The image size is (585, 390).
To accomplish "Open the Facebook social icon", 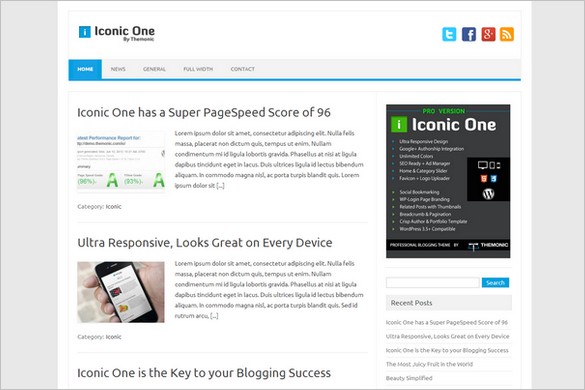I will pos(469,34).
